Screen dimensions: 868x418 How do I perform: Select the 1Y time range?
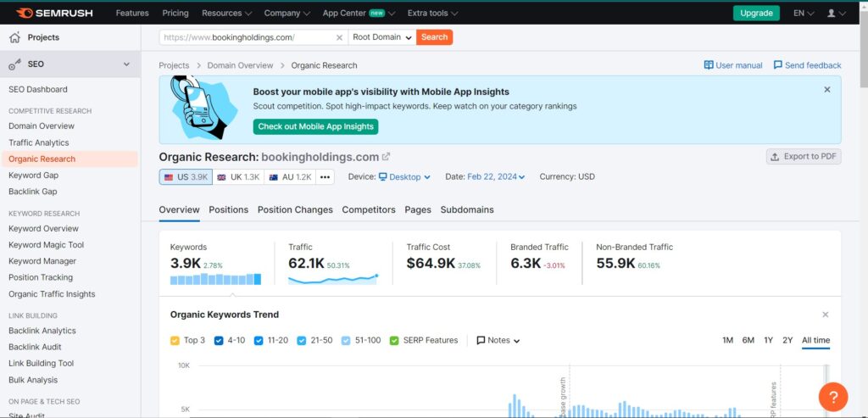[768, 341]
